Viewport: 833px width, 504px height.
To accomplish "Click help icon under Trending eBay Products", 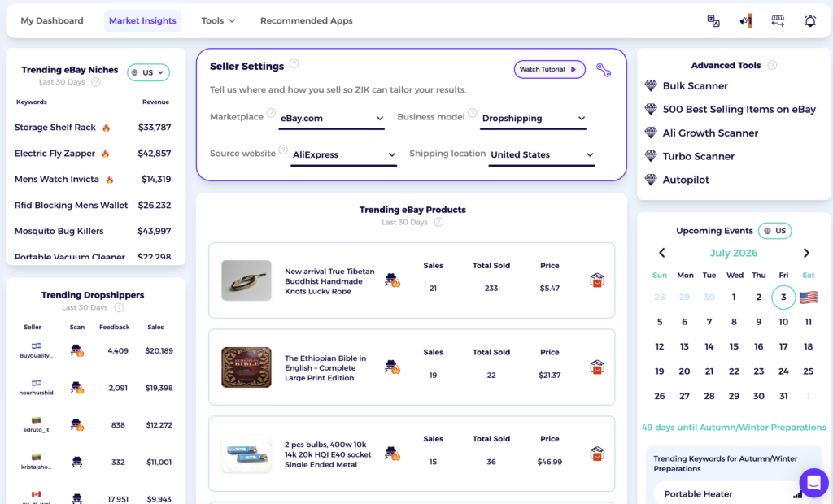I will (x=438, y=223).
